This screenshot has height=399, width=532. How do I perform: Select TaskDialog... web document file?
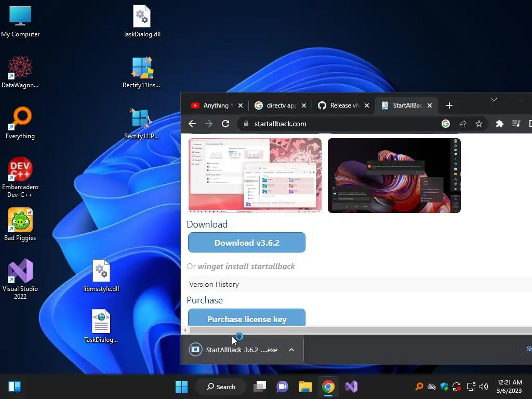(x=101, y=326)
